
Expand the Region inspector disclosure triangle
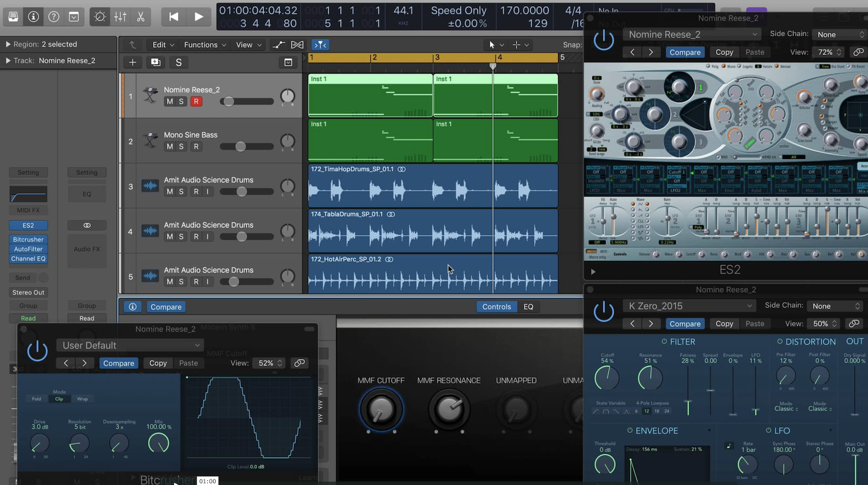pos(8,44)
